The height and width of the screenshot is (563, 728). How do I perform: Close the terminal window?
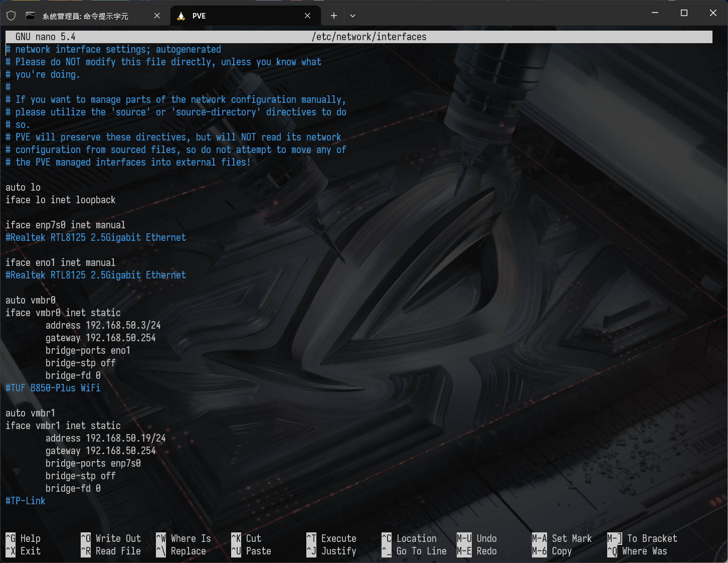[x=713, y=13]
